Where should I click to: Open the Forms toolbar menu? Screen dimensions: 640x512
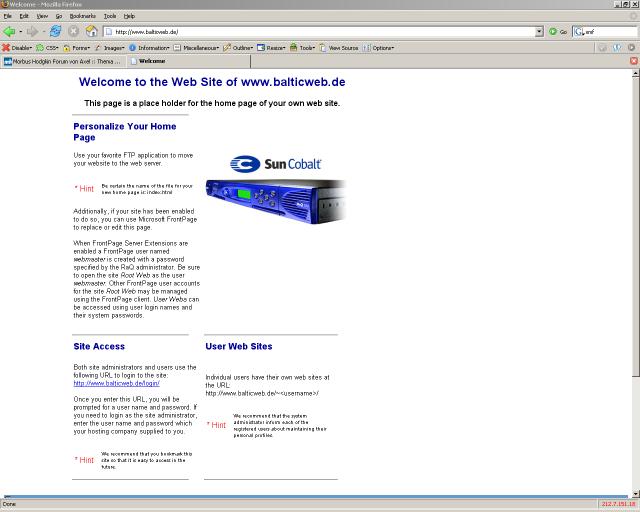pos(77,48)
